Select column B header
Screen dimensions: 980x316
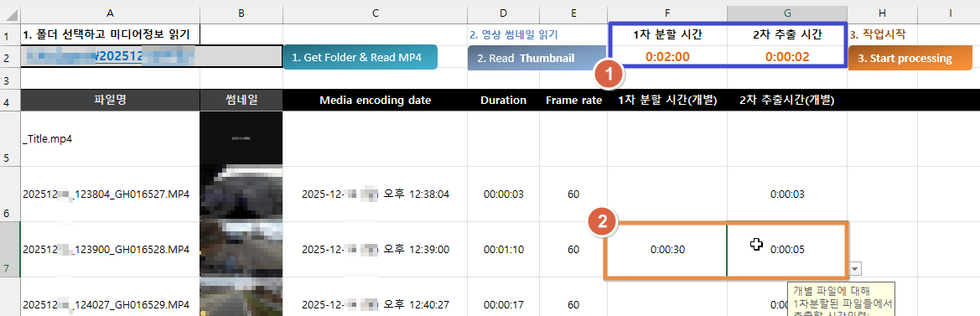(241, 13)
